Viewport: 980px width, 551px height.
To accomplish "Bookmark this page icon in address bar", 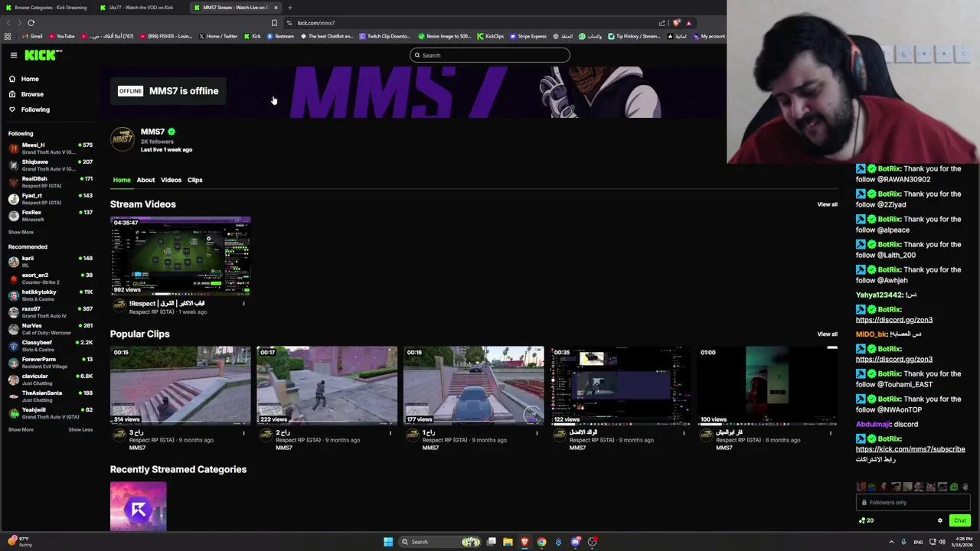I will pyautogui.click(x=274, y=23).
